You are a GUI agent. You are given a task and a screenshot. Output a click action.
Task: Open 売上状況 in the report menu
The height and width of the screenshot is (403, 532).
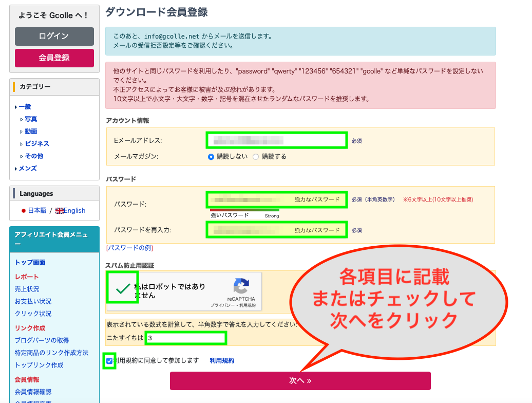coord(27,289)
